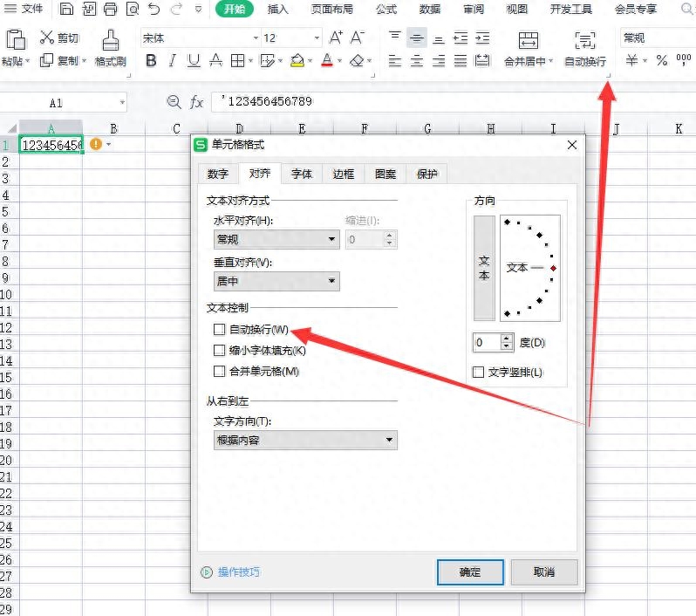Apply fill color bucket icon

297,60
